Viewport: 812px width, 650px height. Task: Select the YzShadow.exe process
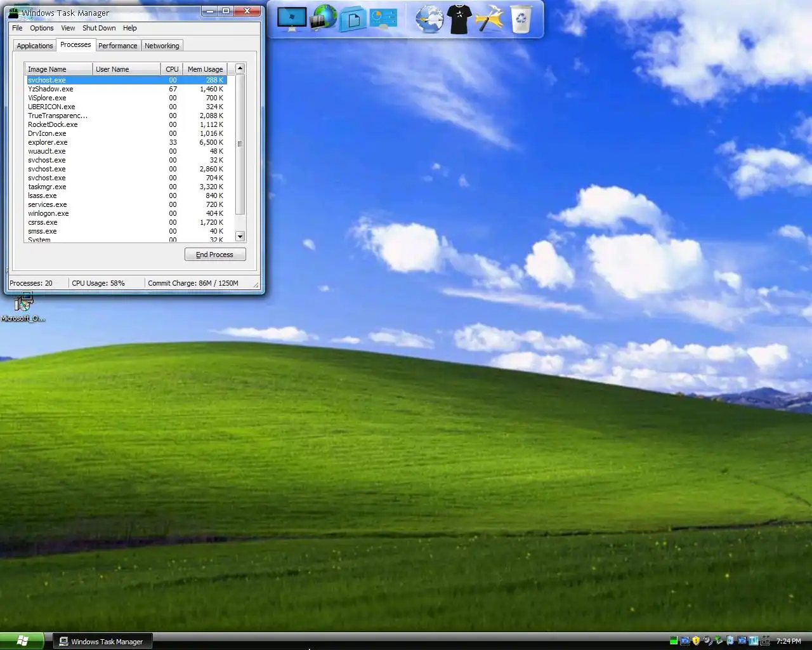click(126, 89)
